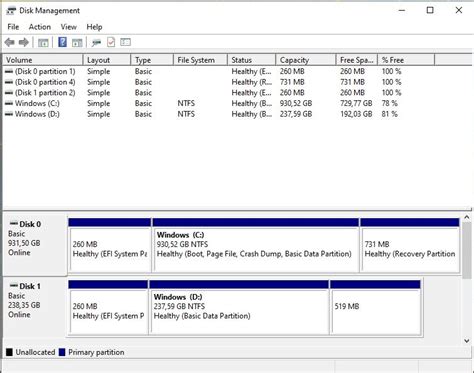Sort by the Volume column header
Image resolution: width=474 pixels, height=373 pixels.
tap(43, 60)
